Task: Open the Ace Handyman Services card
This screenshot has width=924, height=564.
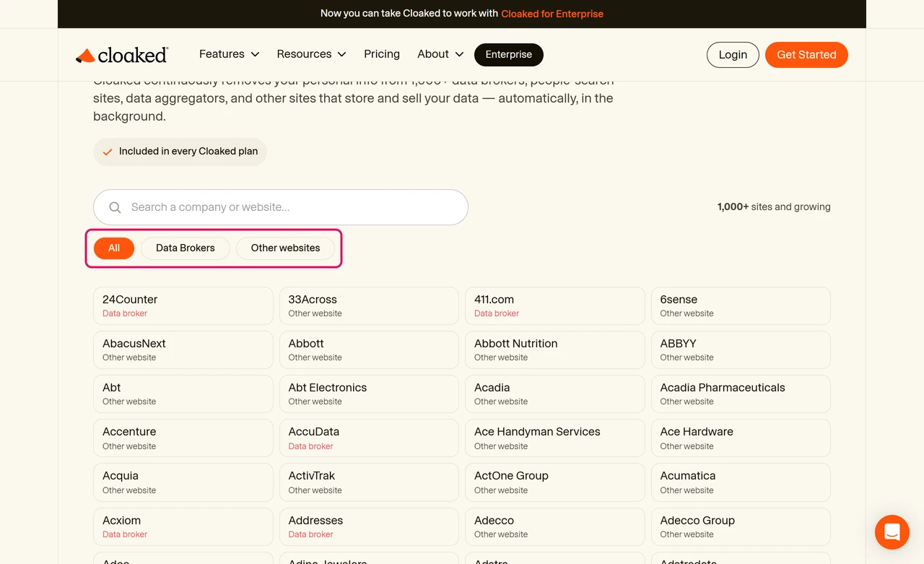Action: pos(555,438)
